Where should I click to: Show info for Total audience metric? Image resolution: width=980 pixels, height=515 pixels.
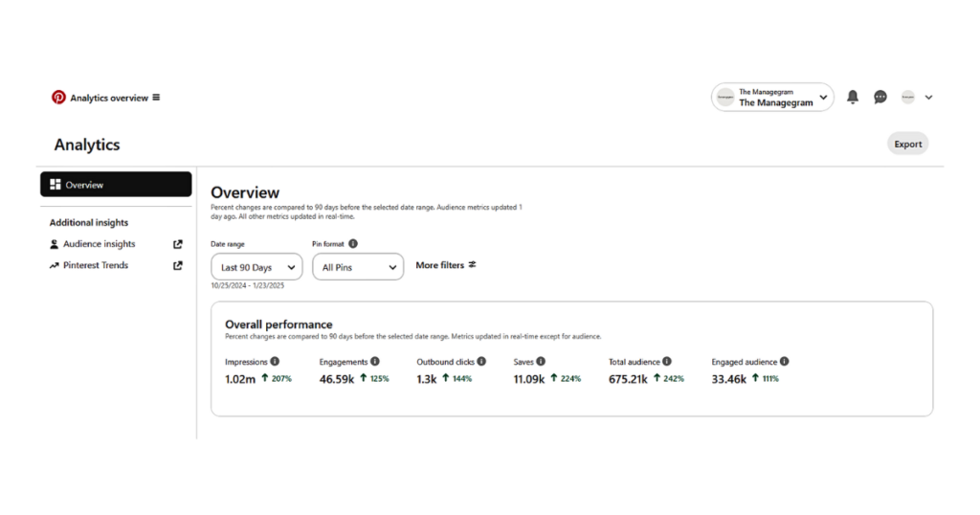click(x=667, y=362)
